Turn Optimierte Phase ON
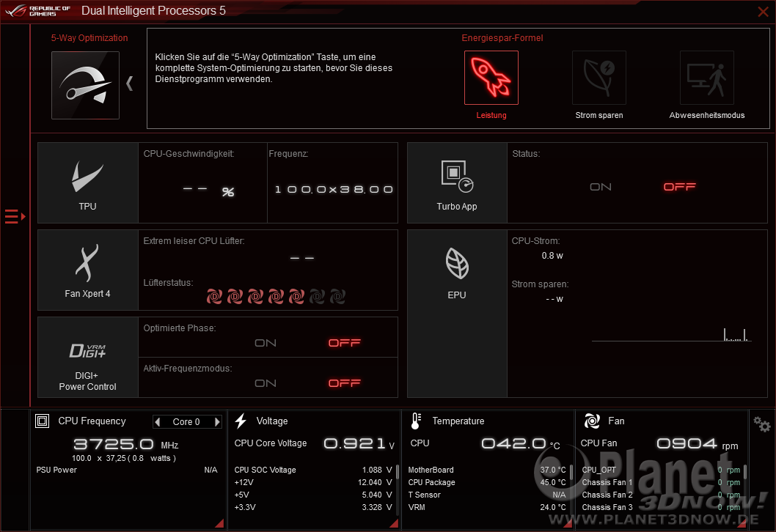This screenshot has height=532, width=776. point(266,343)
